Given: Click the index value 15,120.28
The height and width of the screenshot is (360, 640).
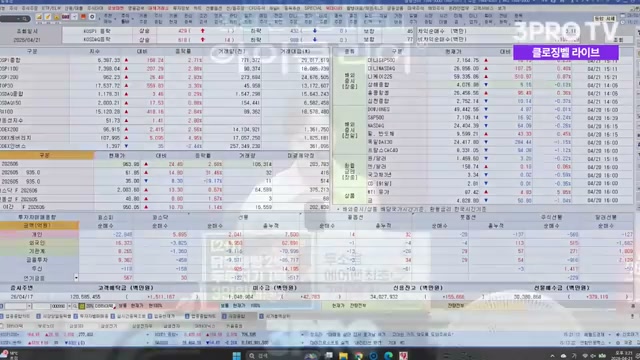Looking at the screenshot, I should point(108,111).
